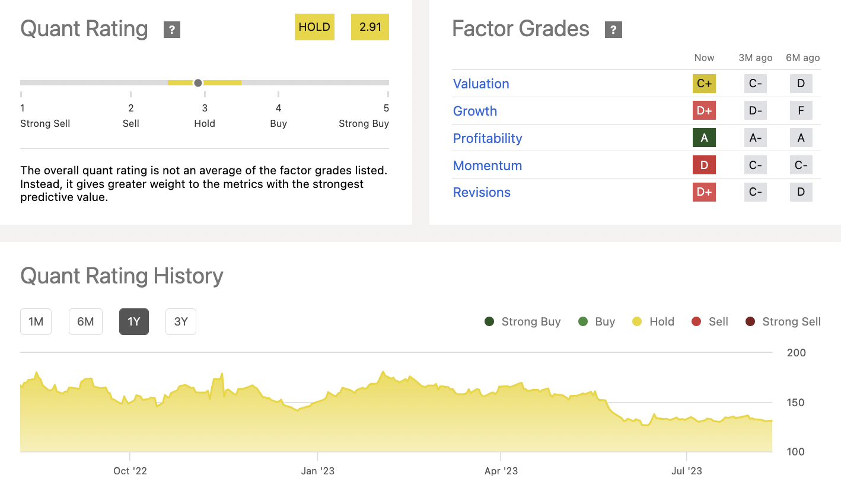Switch chart range to 6M
The image size is (841, 504).
pyautogui.click(x=85, y=321)
